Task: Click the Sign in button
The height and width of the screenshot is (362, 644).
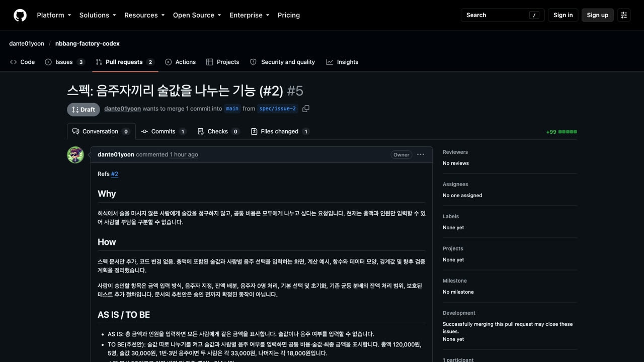Action: tap(563, 15)
